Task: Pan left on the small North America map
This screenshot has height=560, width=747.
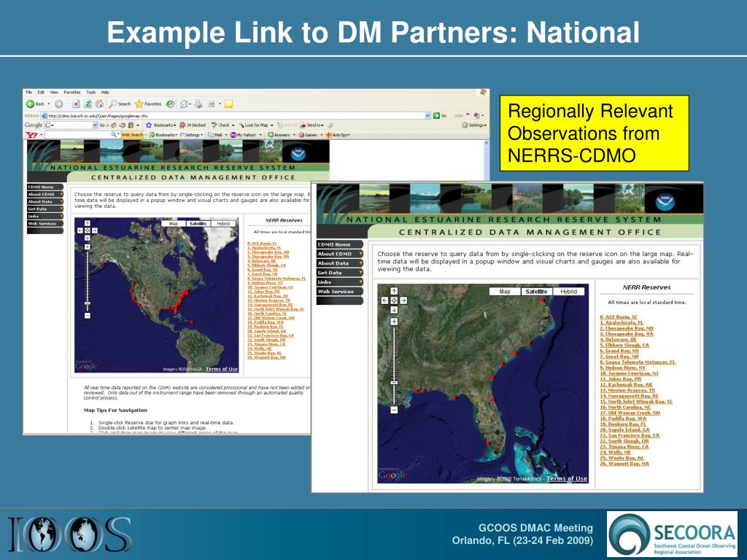Action: point(80,230)
